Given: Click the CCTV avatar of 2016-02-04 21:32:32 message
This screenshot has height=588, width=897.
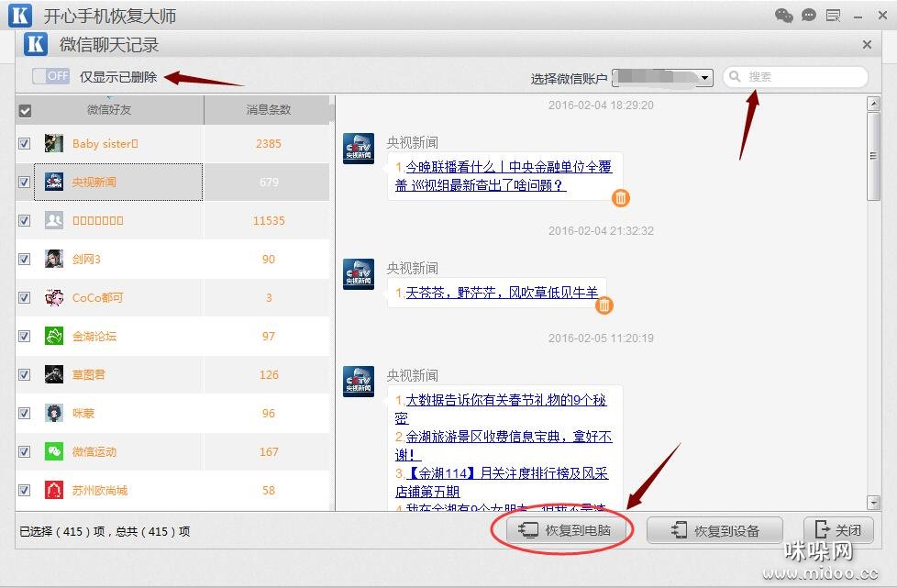Looking at the screenshot, I should [x=359, y=274].
